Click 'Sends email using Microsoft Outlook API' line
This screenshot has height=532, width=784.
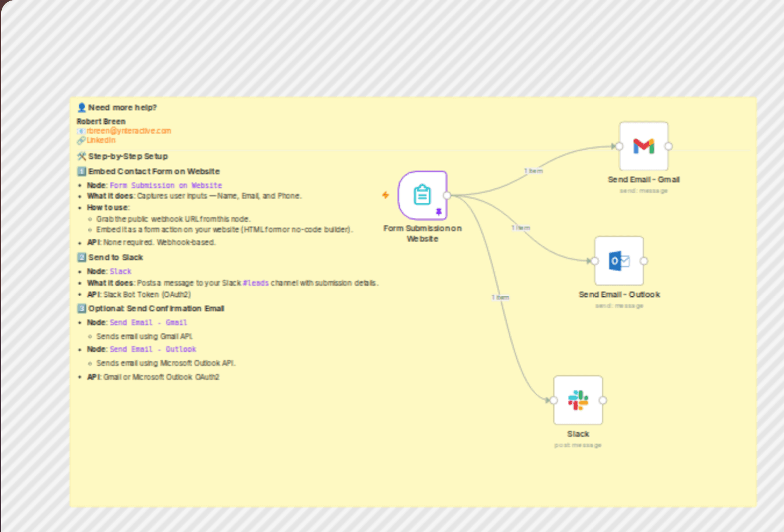coord(166,363)
